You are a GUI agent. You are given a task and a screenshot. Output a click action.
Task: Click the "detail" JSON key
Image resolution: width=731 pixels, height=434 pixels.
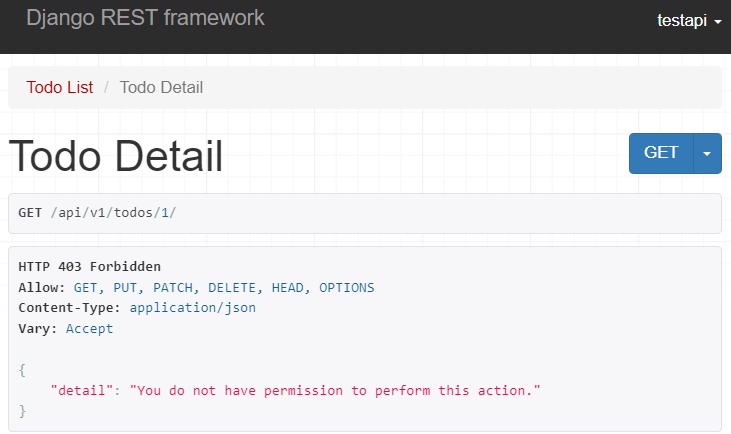pos(82,390)
